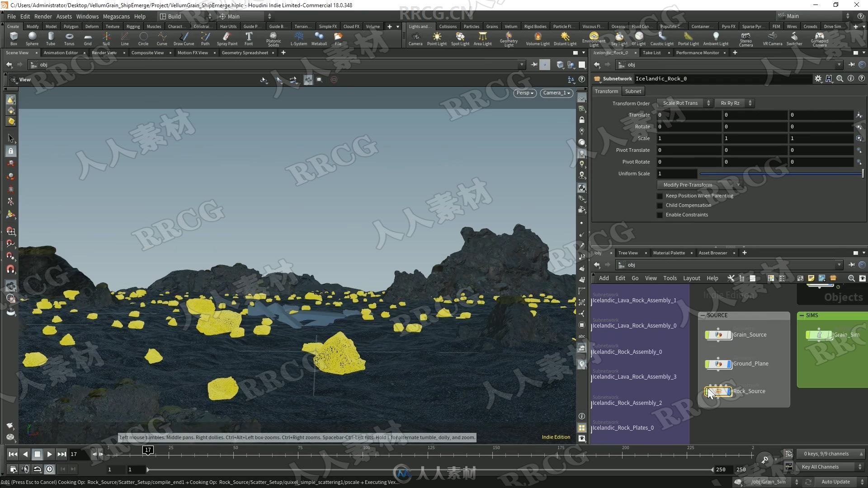This screenshot has height=488, width=868.
Task: Toggle the snapping magnet tool
Action: click(x=11, y=269)
